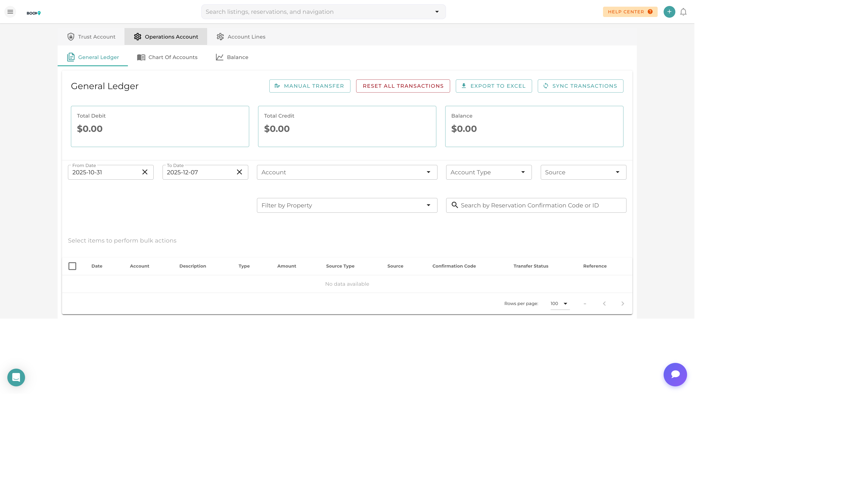Open the Source filter dropdown
The image size is (868, 492).
pyautogui.click(x=583, y=172)
